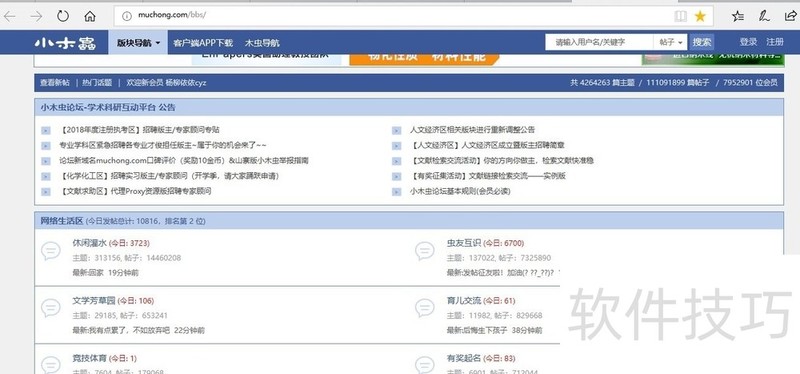Open the 文学芳草园 forum board
Screen dimensions: 800x374
[x=94, y=301]
